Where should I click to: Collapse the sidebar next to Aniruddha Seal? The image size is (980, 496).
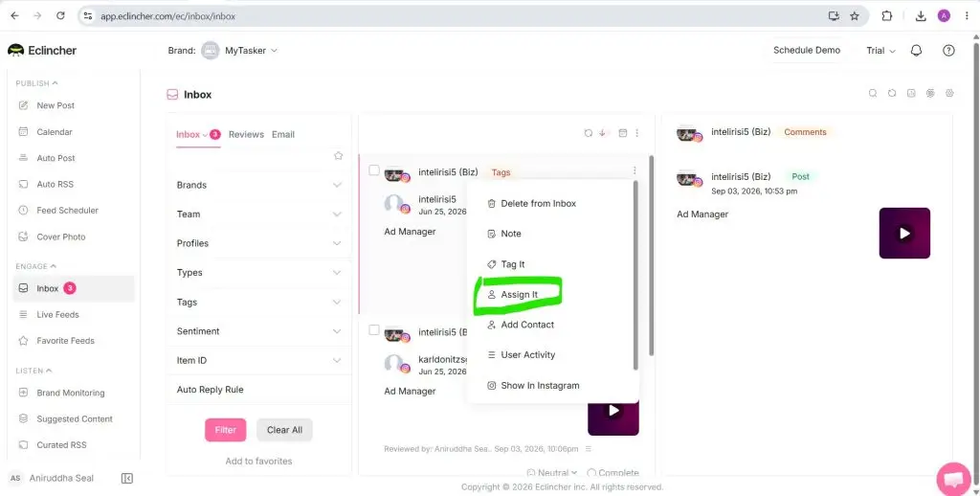tap(127, 479)
